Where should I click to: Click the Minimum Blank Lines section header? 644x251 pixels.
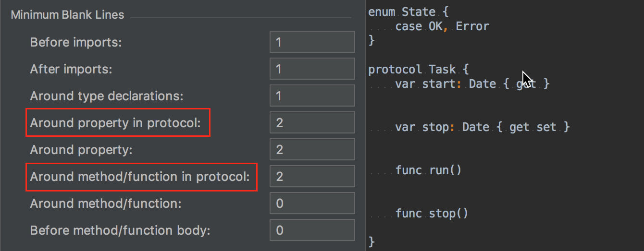[x=67, y=15]
